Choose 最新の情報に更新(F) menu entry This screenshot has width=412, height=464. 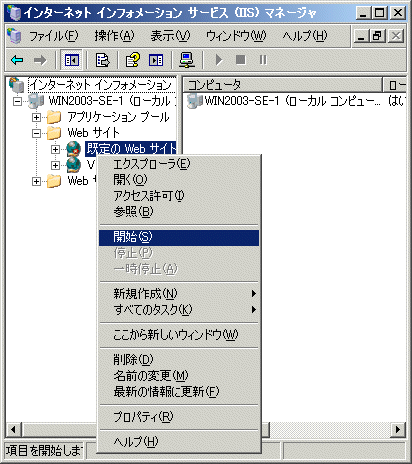click(179, 392)
